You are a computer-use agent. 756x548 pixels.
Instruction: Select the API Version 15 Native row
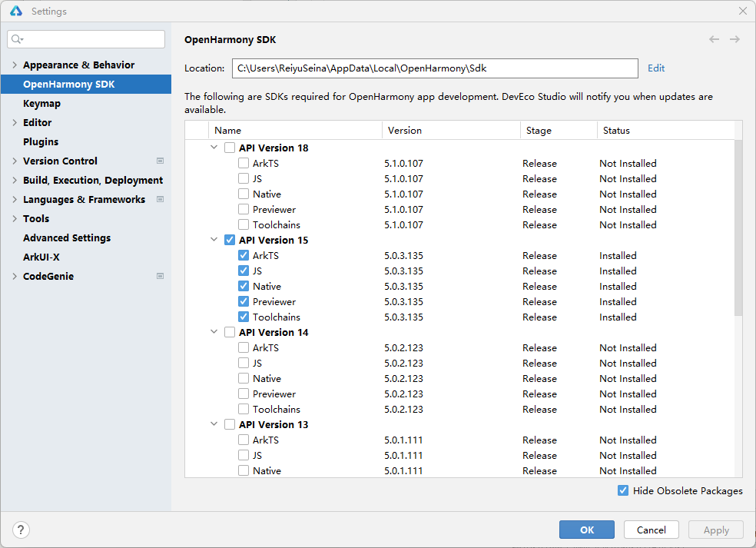point(459,286)
